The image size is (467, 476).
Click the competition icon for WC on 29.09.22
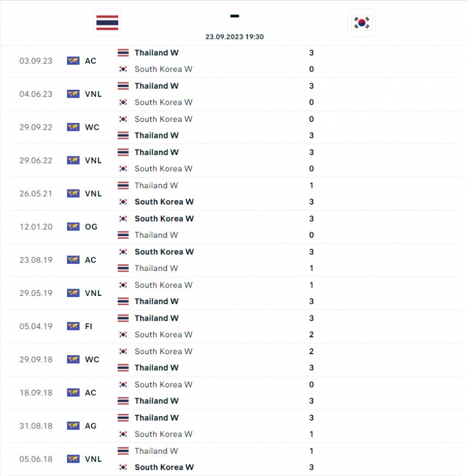point(73,127)
